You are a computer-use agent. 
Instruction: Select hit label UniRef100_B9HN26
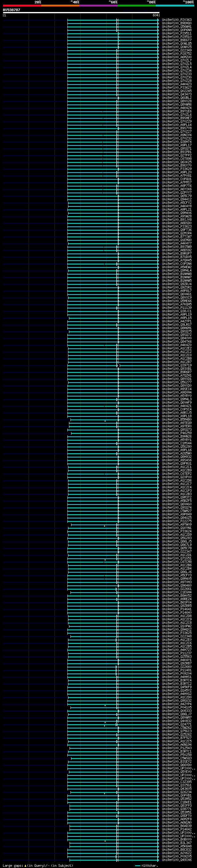(x=177, y=436)
